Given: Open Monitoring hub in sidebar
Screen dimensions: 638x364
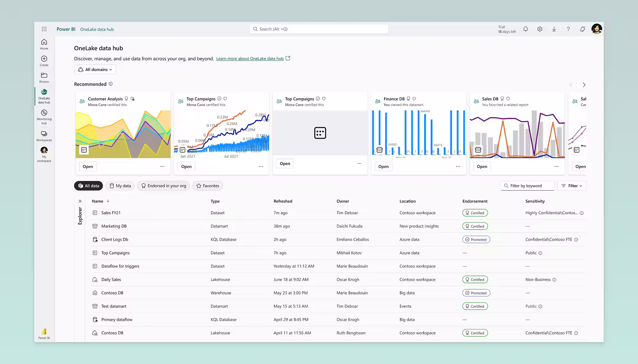Looking at the screenshot, I should click(x=44, y=117).
